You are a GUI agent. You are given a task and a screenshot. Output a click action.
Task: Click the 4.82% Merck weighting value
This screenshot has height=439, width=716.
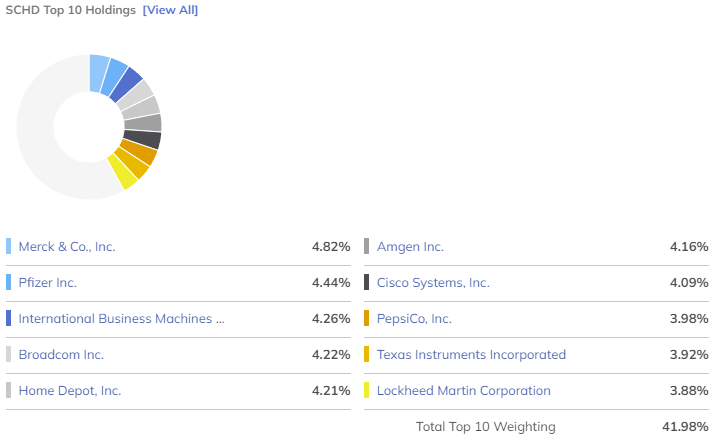click(331, 247)
